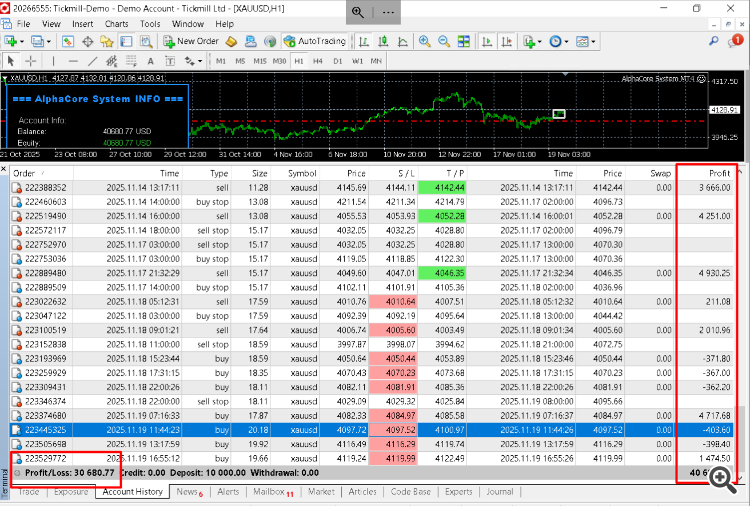750x506 pixels.
Task: Switch chart to H4 timeframe
Action: click(x=320, y=61)
